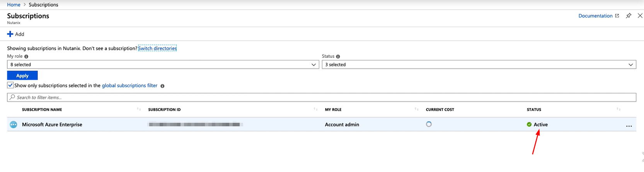
Task: Open the Documentation link
Action: [x=595, y=16]
